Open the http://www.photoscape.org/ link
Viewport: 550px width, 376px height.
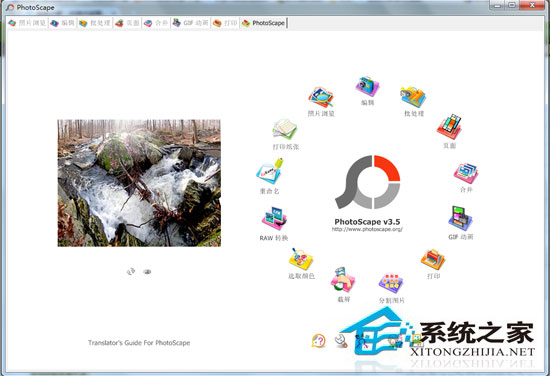click(367, 229)
